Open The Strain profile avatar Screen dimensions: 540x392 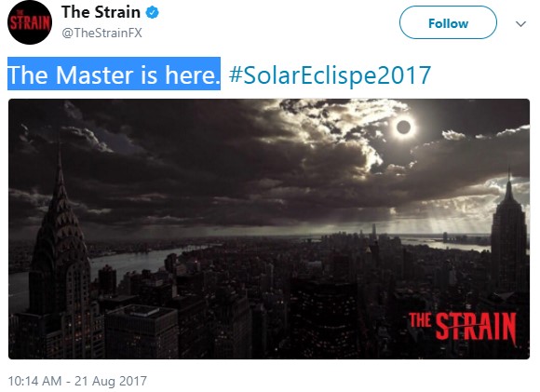[30, 22]
